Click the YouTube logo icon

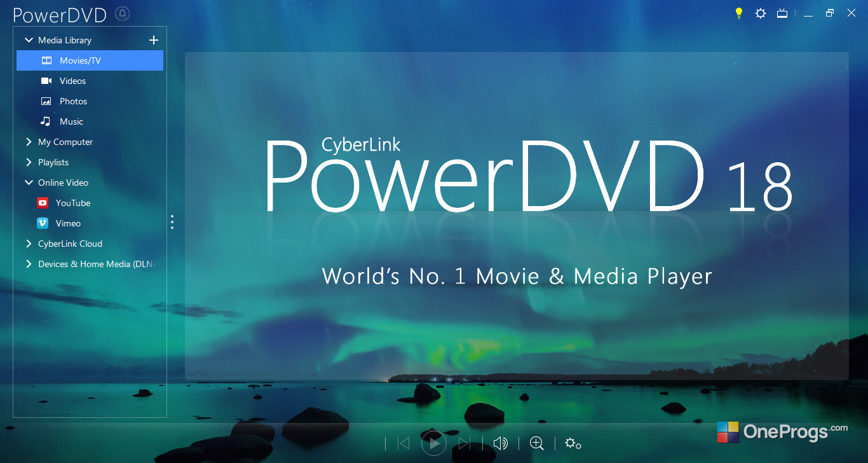pos(43,203)
